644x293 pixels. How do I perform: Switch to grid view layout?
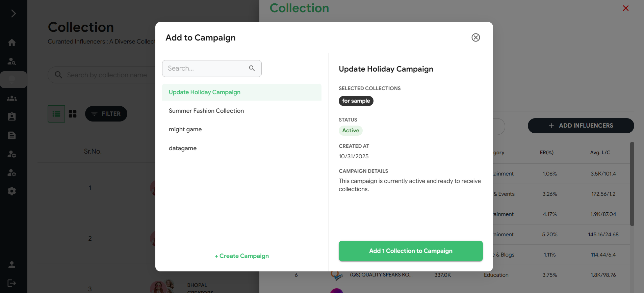pos(73,114)
